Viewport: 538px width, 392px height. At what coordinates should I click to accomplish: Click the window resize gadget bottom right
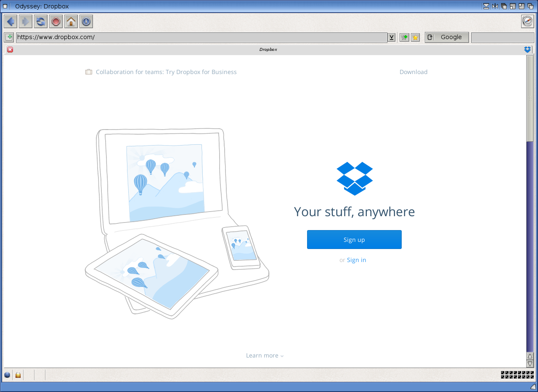533,387
